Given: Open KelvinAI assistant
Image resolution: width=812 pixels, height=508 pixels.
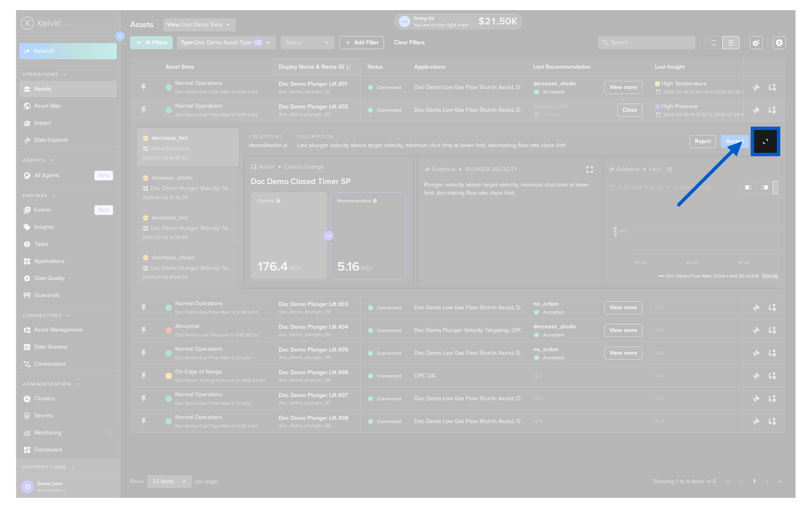Looking at the screenshot, I should pyautogui.click(x=68, y=51).
